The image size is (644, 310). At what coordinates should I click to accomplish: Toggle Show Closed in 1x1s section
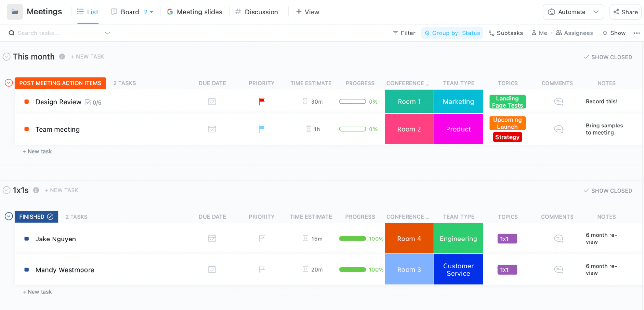tap(608, 191)
